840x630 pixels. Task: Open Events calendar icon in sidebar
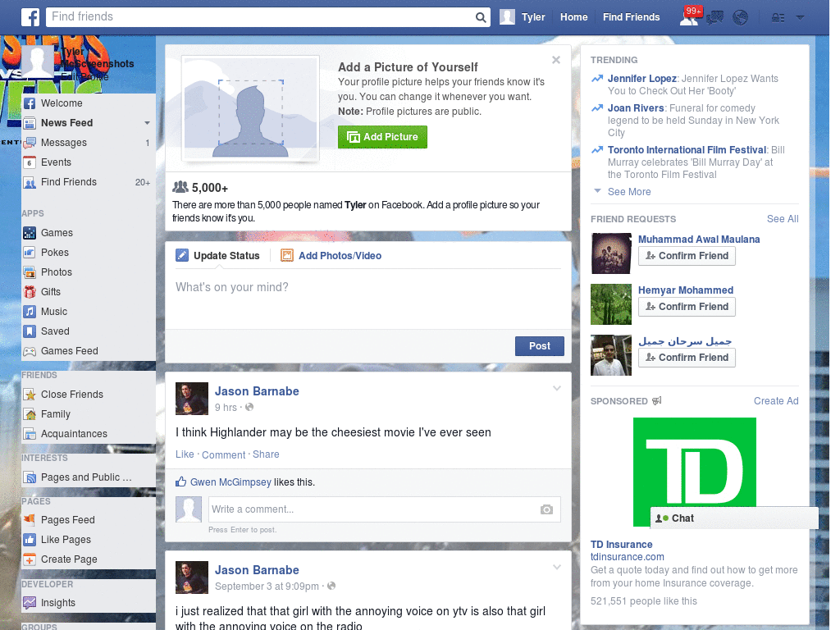[30, 162]
